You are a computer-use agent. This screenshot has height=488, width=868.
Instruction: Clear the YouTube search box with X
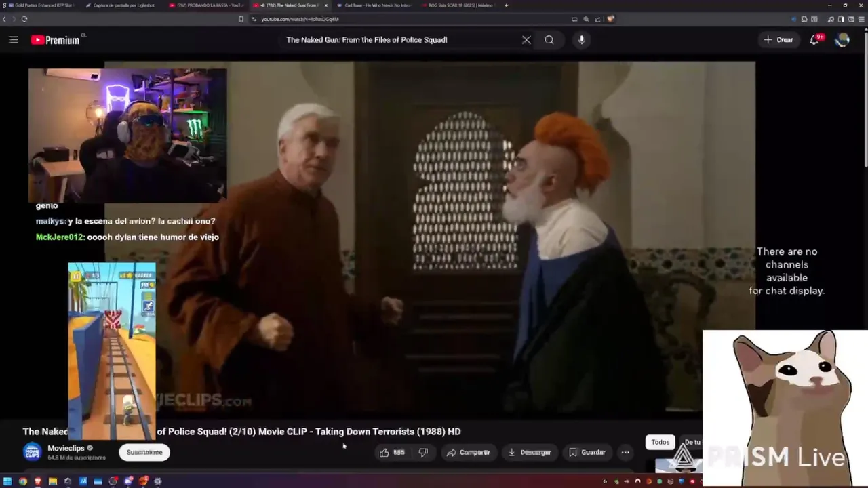tap(526, 40)
